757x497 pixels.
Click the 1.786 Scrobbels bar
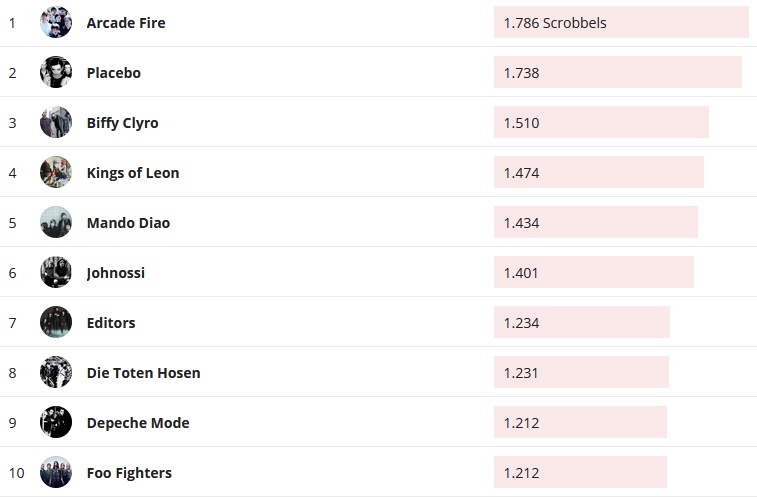tap(621, 22)
